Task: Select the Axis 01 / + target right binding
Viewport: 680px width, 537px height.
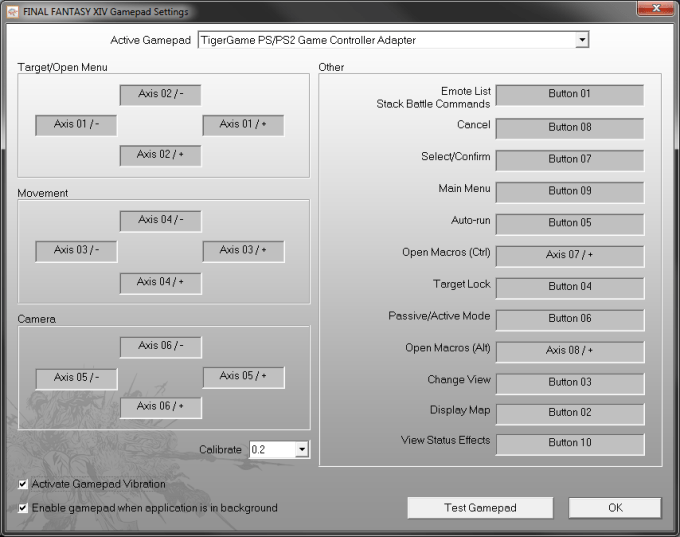Action: 243,125
